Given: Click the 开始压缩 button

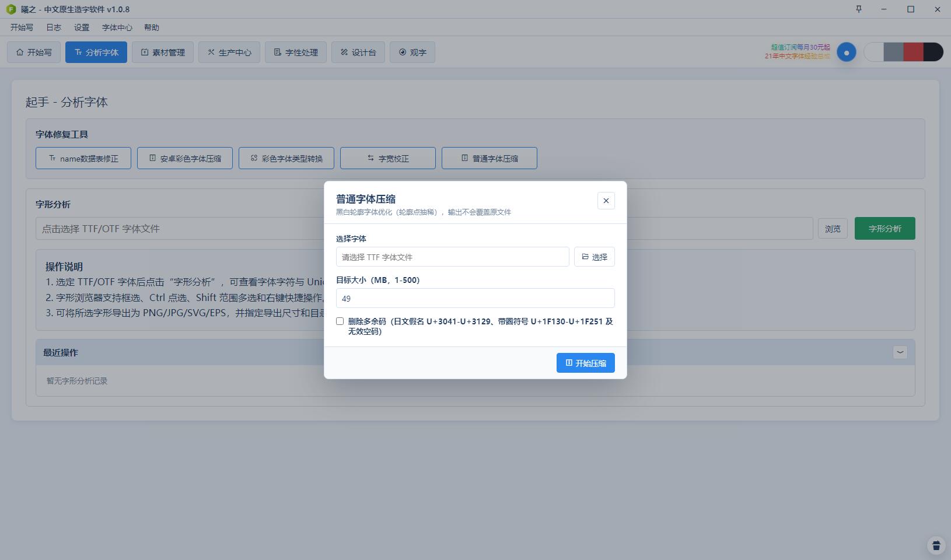Looking at the screenshot, I should point(585,363).
